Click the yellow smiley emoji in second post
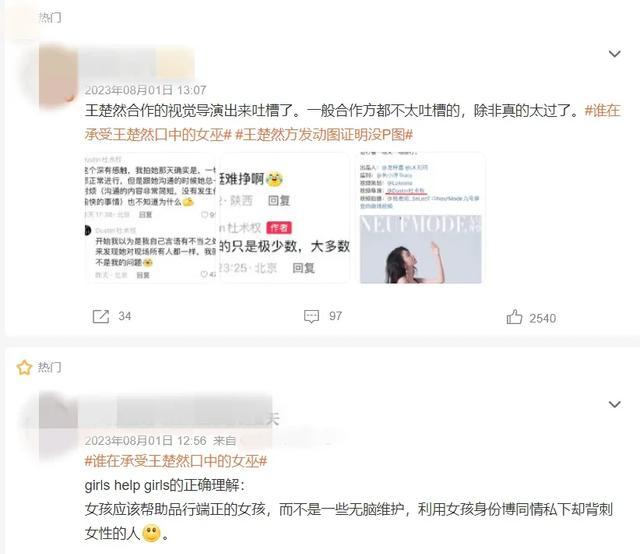 click(x=151, y=533)
